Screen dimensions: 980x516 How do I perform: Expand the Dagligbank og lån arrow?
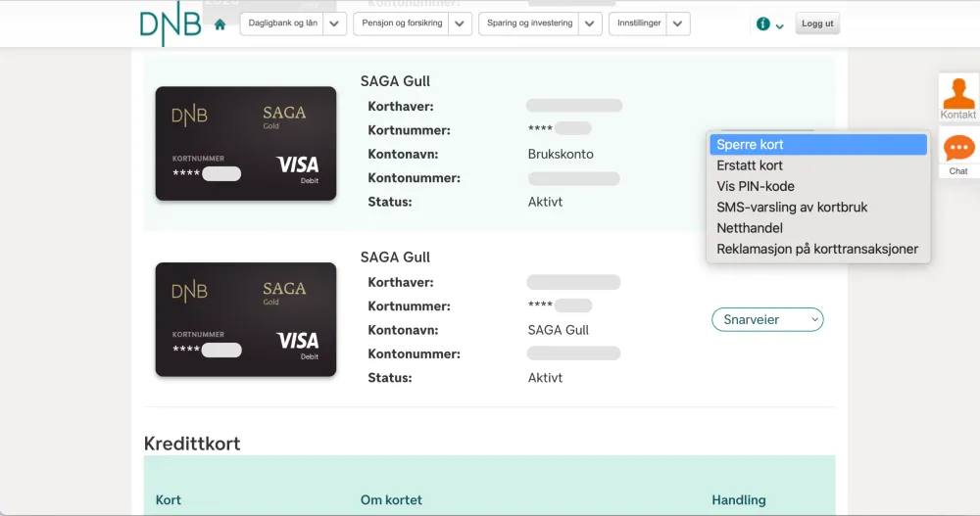pos(335,24)
